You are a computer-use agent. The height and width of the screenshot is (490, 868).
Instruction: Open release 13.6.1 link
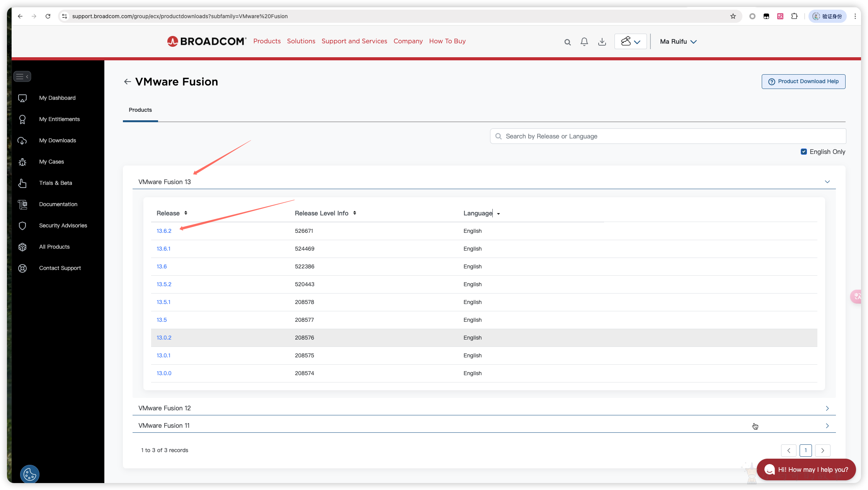click(163, 249)
